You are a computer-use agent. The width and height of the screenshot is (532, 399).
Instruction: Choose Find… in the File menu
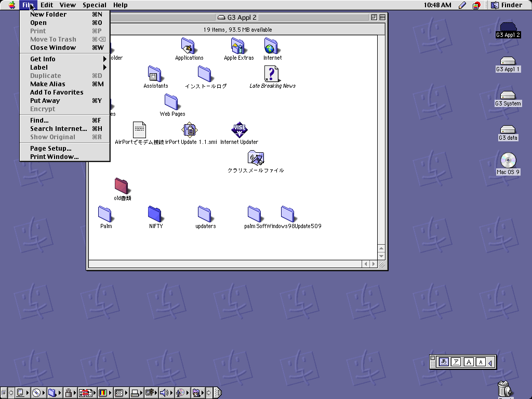click(65, 120)
